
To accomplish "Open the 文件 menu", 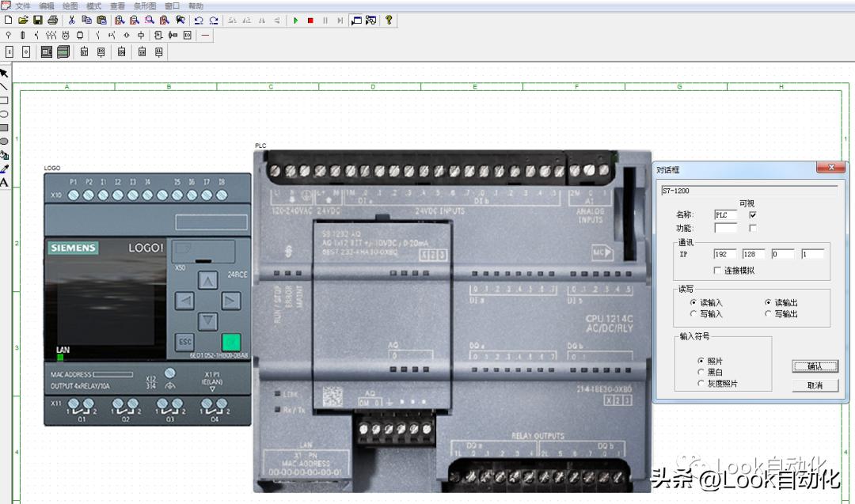I will coord(21,5).
